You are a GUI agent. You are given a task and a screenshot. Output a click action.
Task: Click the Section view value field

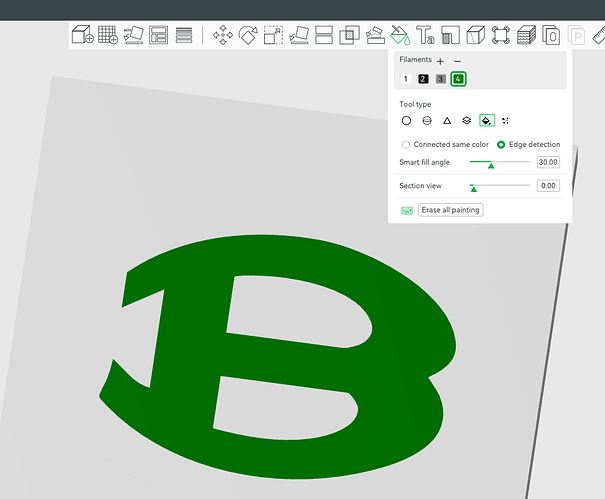point(548,186)
